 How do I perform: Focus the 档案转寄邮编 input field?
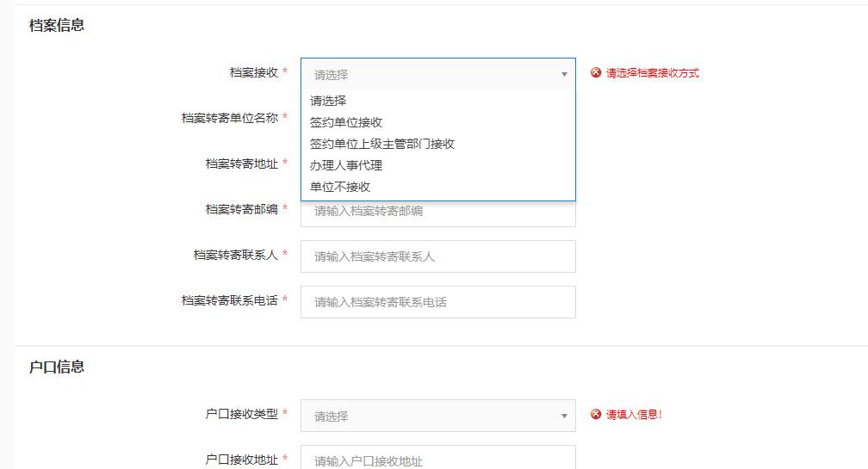point(437,213)
